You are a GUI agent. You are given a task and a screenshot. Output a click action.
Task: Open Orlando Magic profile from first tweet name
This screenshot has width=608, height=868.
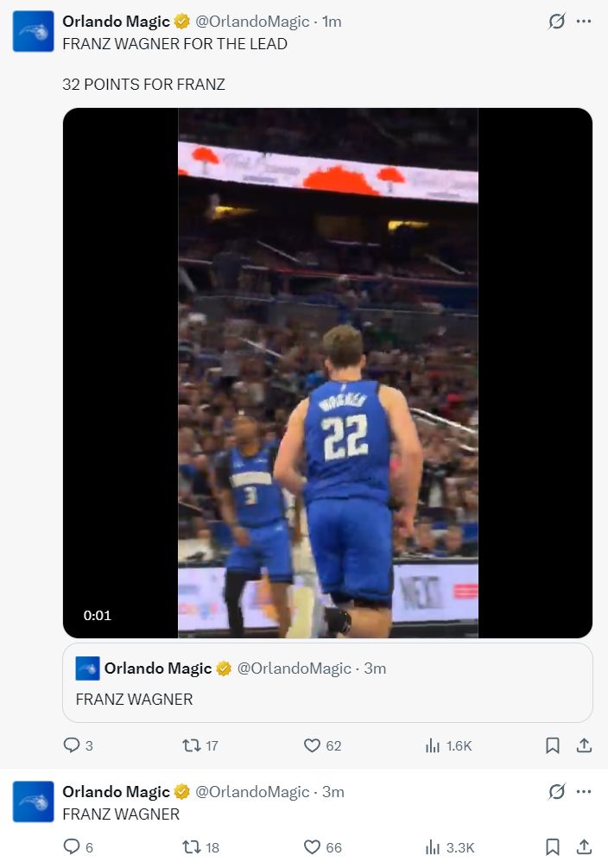tap(116, 22)
